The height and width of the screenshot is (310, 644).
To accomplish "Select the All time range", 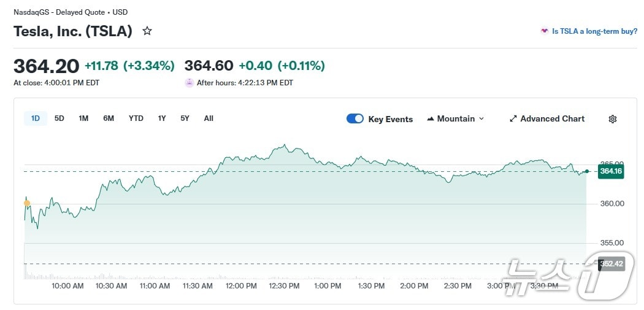I will tap(209, 118).
